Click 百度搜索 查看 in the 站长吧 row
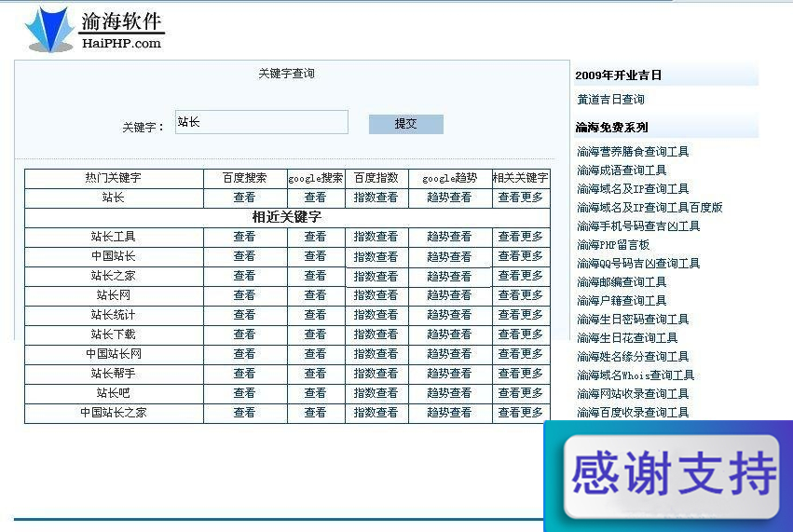Image resolution: width=793 pixels, height=532 pixels. pos(244,393)
